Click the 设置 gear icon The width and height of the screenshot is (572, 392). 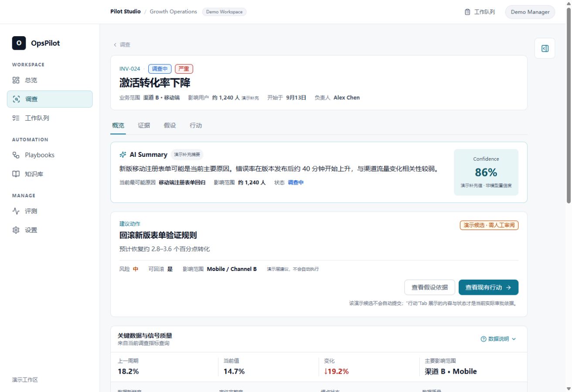click(x=16, y=230)
